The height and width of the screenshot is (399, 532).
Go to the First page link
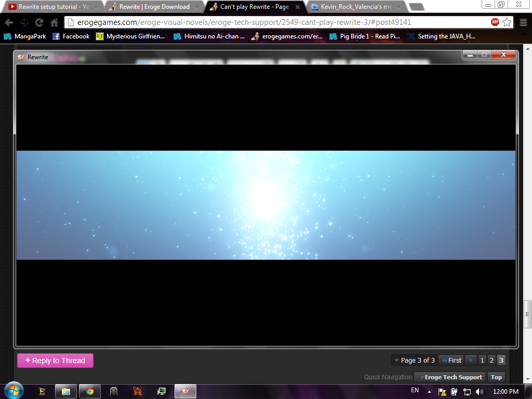tap(451, 360)
